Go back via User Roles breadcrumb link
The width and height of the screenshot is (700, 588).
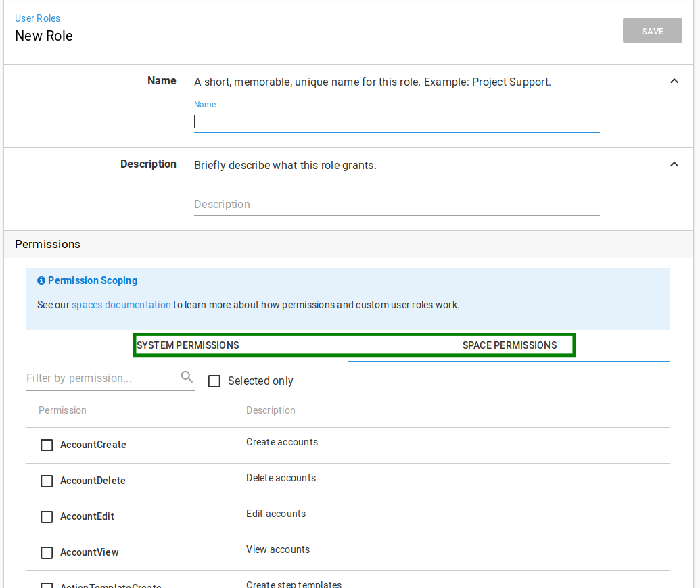[37, 18]
